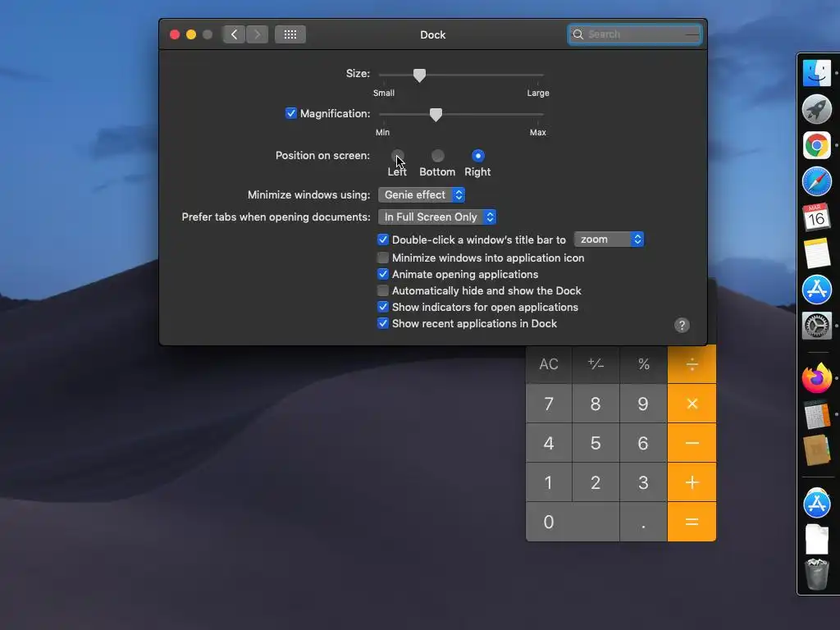Launch Launchpad rocket icon in Dock

(x=816, y=109)
